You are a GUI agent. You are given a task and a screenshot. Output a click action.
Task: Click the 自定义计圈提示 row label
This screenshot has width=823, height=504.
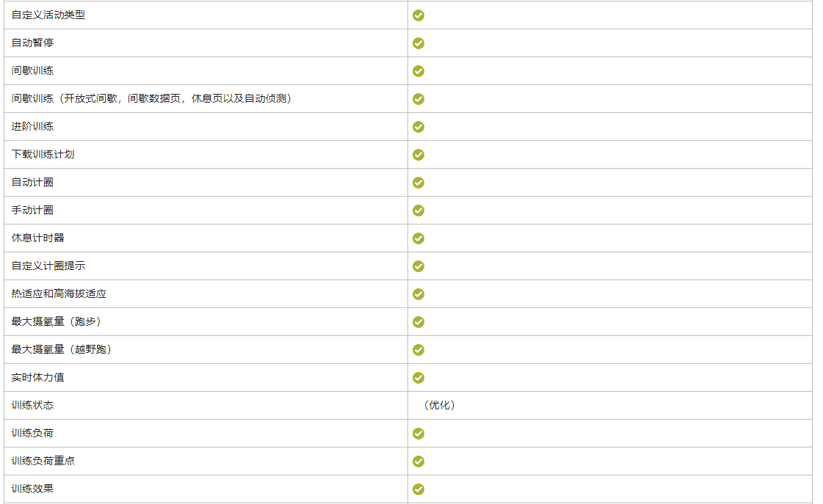pos(48,266)
